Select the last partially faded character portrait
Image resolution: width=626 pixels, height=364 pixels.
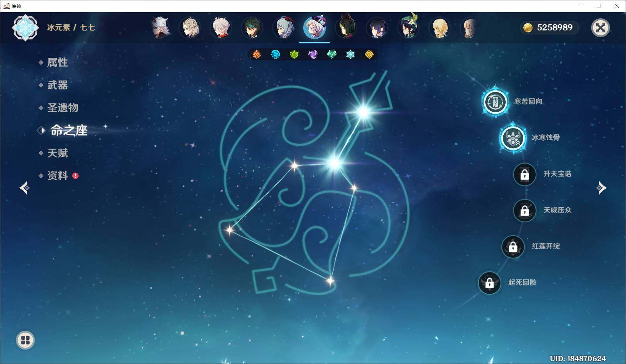coord(469,27)
